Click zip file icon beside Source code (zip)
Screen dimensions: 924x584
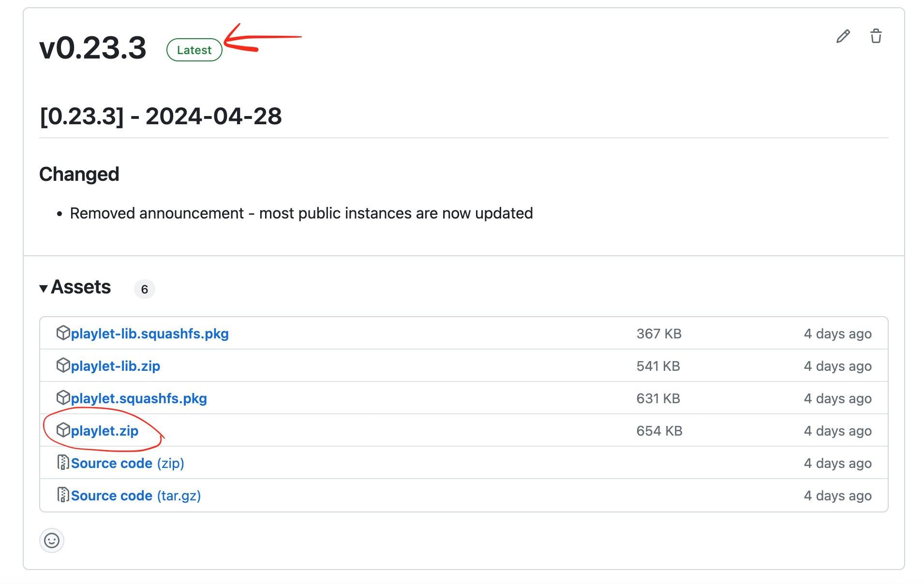[x=63, y=463]
